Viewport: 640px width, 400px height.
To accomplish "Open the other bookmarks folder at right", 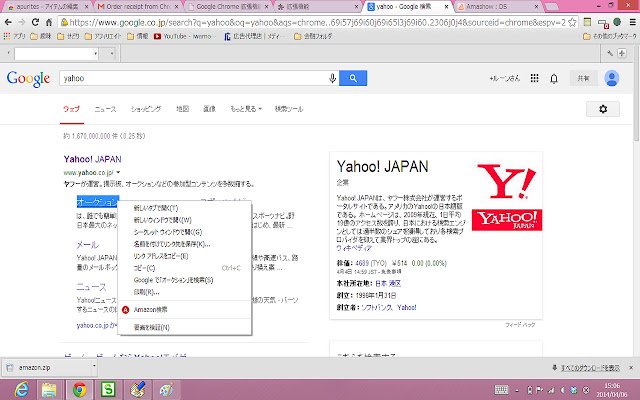I will [x=610, y=36].
